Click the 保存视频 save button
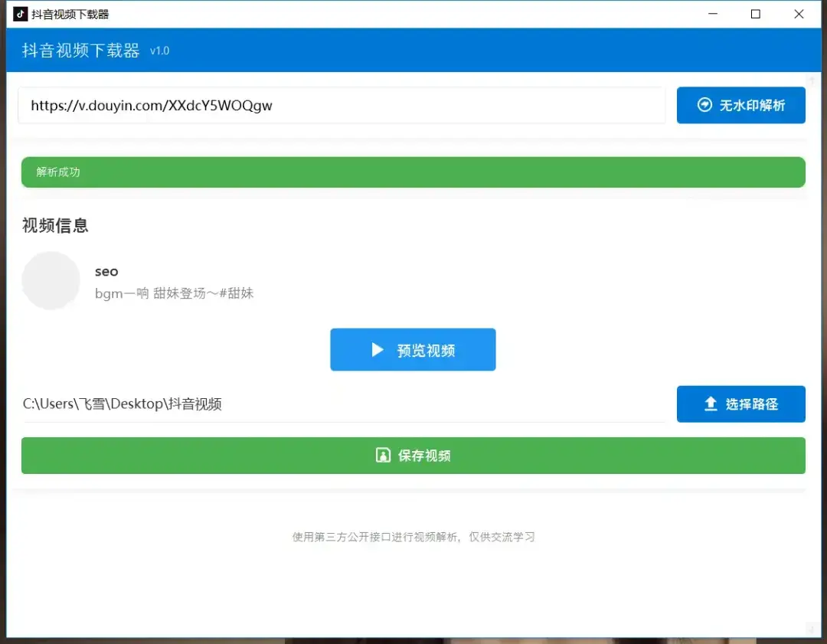The width and height of the screenshot is (827, 644). tap(413, 454)
